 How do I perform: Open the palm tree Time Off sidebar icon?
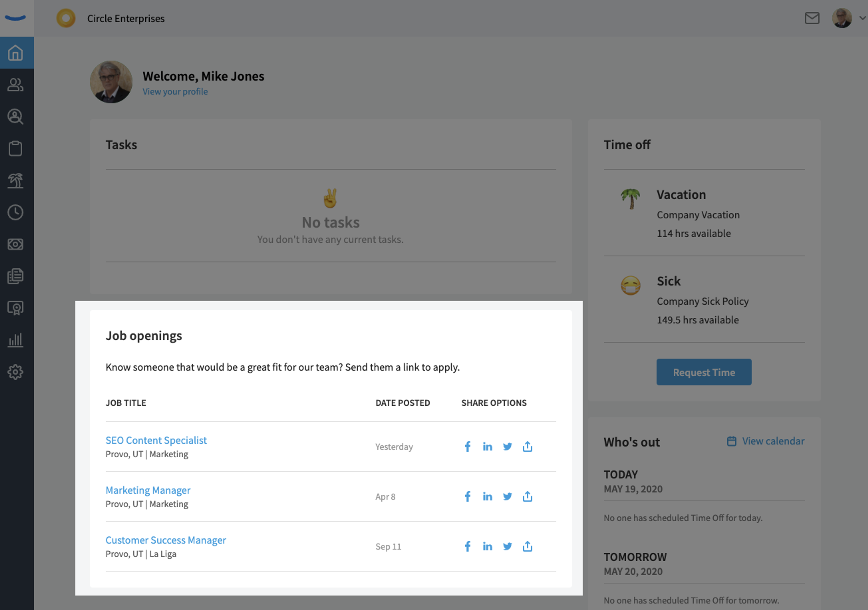click(x=16, y=181)
